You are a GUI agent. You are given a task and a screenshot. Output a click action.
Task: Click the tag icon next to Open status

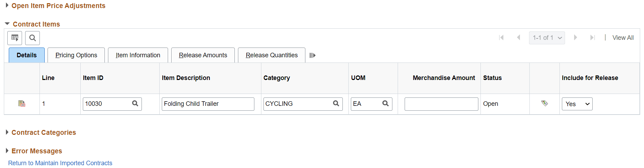click(544, 103)
